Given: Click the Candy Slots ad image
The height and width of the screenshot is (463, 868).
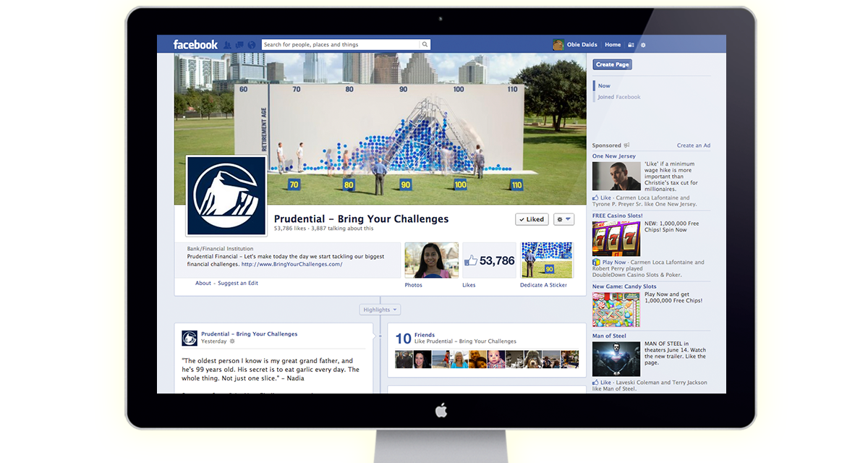Looking at the screenshot, I should [616, 310].
